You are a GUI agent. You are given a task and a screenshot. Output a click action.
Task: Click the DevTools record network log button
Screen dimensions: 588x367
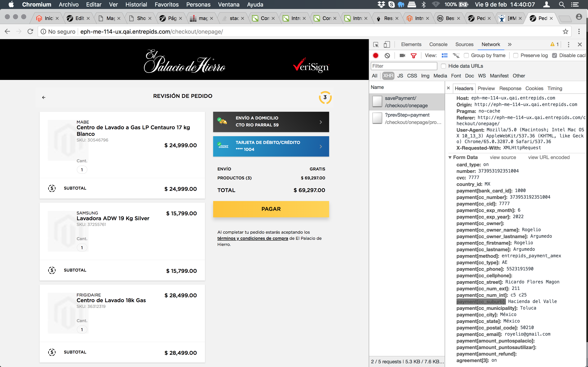click(x=376, y=56)
